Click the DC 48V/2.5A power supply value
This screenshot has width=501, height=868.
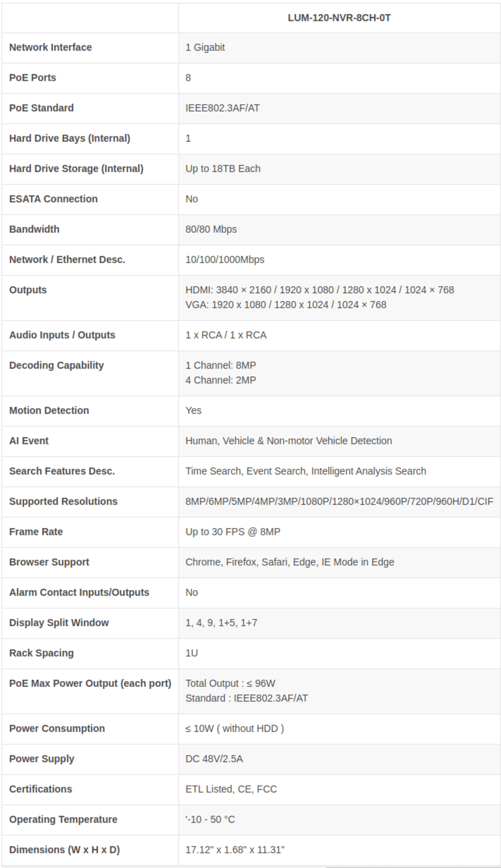tap(214, 759)
